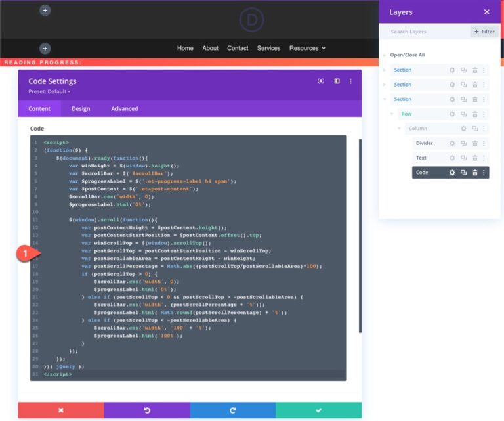This screenshot has width=504, height=421.
Task: Delete the Code layer with trash icon
Action: 474,173
